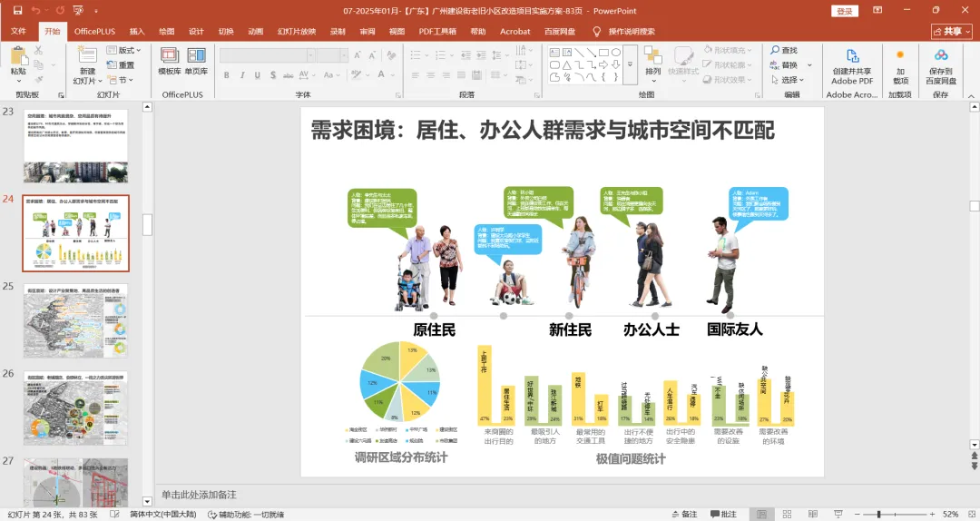This screenshot has width=980, height=521.
Task: Click the zoom in plus button
Action: (x=932, y=514)
